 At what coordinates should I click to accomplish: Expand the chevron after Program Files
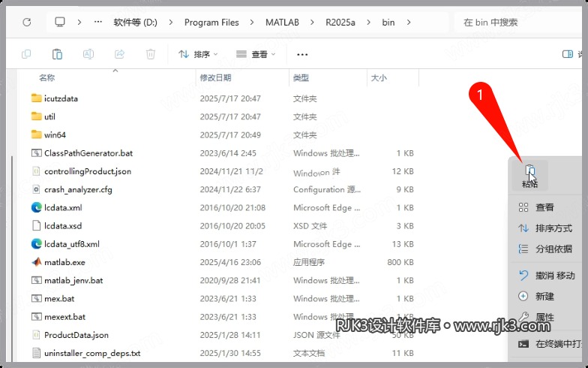coord(252,23)
